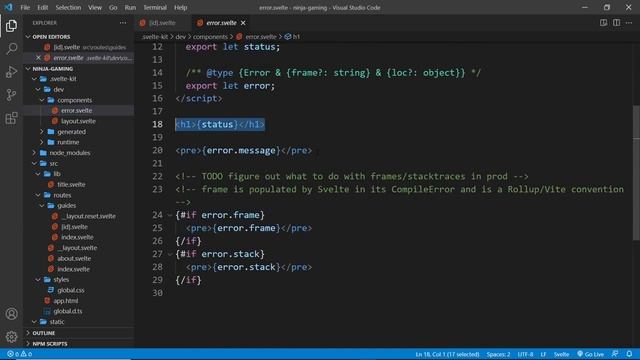Open the Selection menu

click(x=68, y=7)
